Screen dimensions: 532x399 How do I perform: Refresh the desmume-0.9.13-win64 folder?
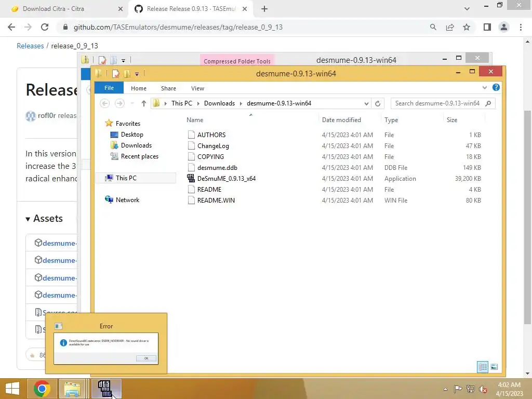pos(378,103)
